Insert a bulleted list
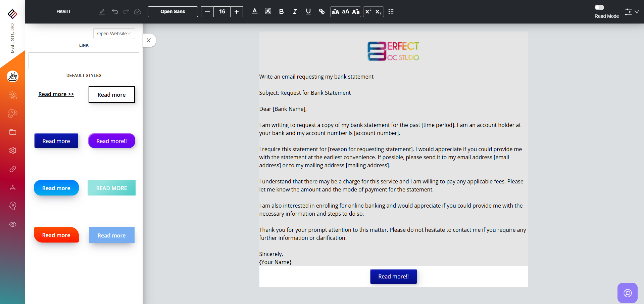 (391, 11)
